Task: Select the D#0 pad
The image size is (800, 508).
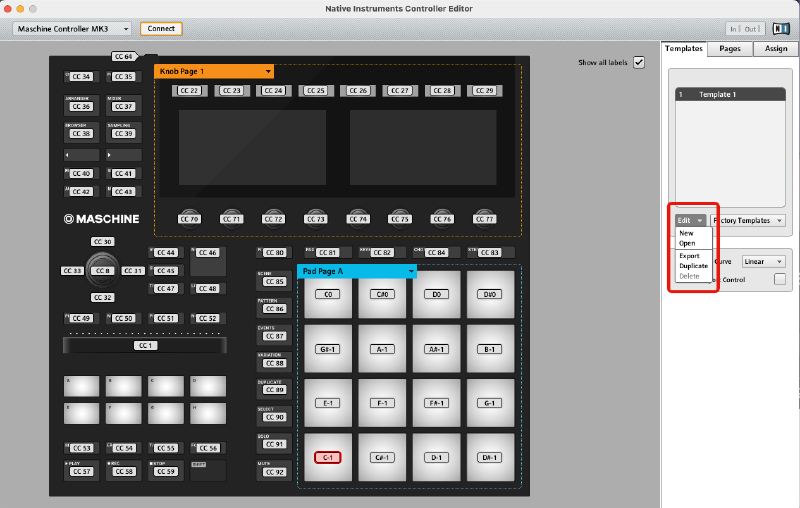Action: [490, 294]
